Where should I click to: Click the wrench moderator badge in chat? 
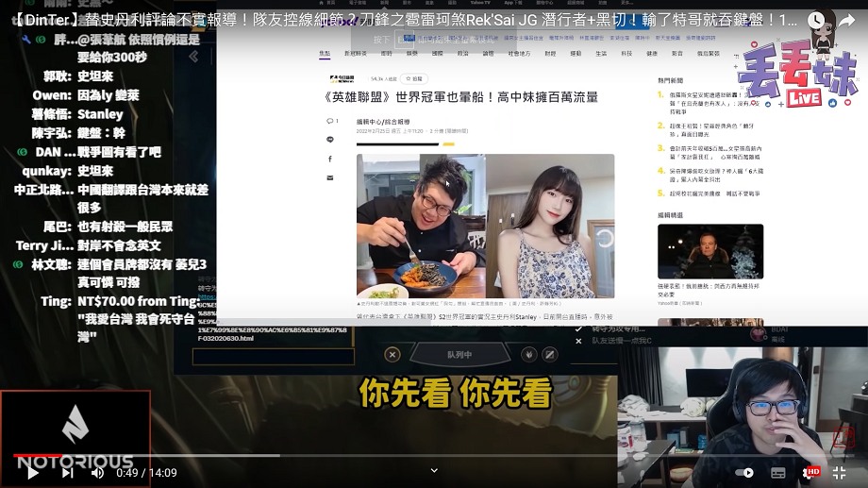pos(26,40)
